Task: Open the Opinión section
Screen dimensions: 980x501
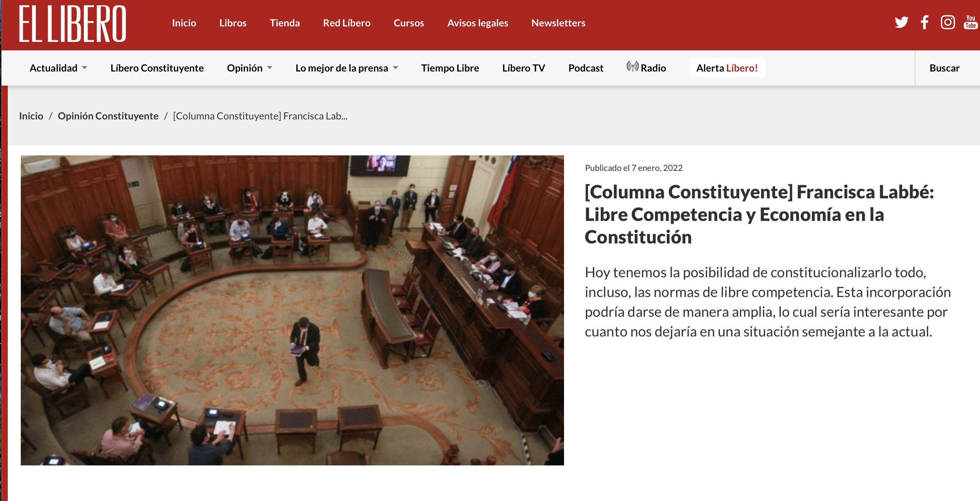Action: click(245, 68)
